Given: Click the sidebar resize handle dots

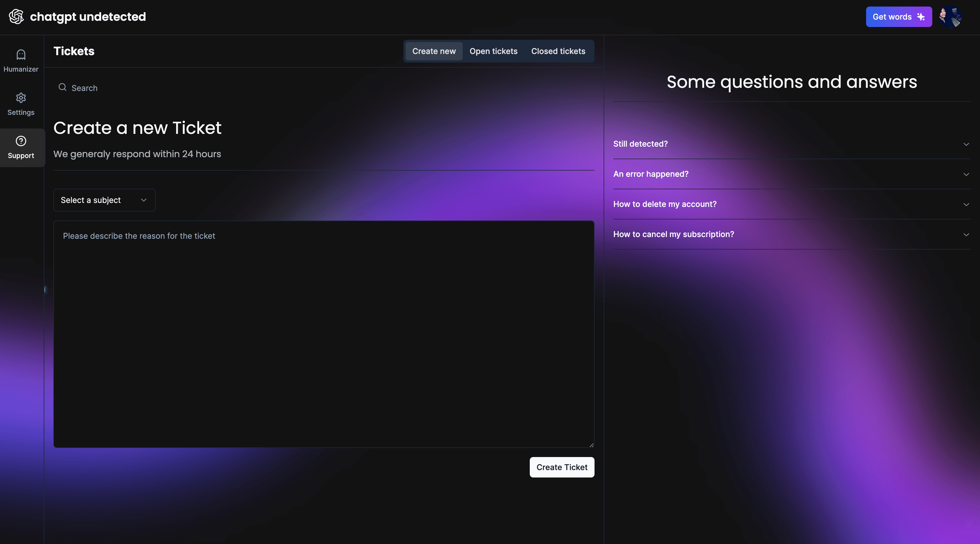Looking at the screenshot, I should 45,290.
